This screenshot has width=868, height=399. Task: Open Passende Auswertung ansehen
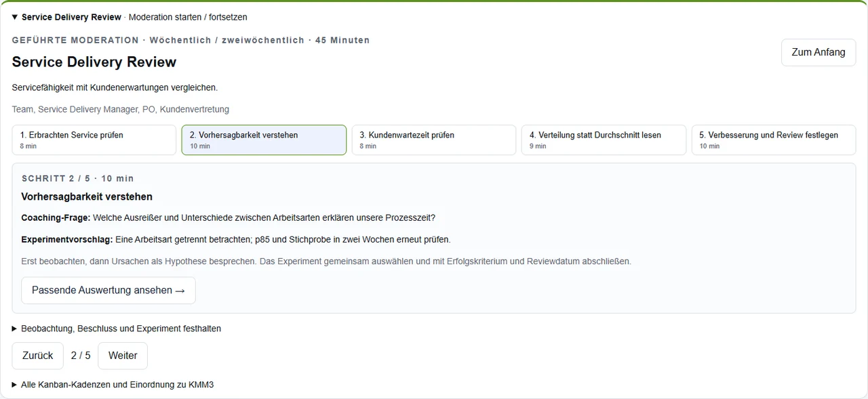[x=108, y=290]
